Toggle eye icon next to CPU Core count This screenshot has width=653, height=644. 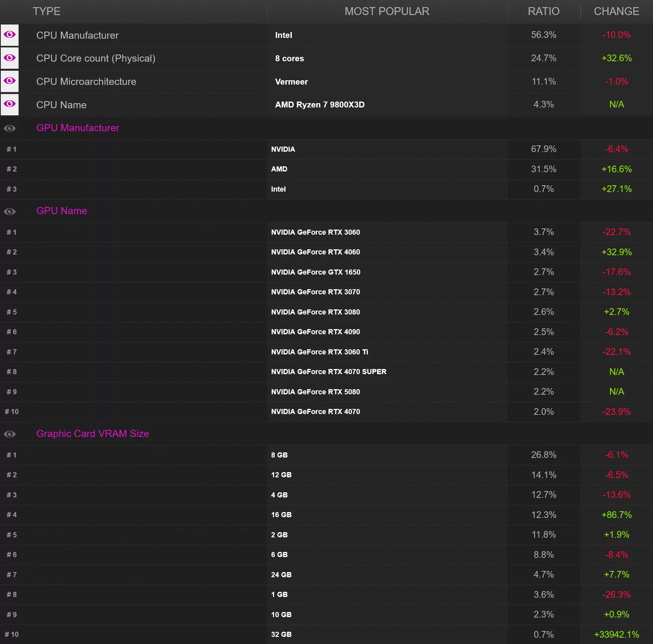[9, 58]
